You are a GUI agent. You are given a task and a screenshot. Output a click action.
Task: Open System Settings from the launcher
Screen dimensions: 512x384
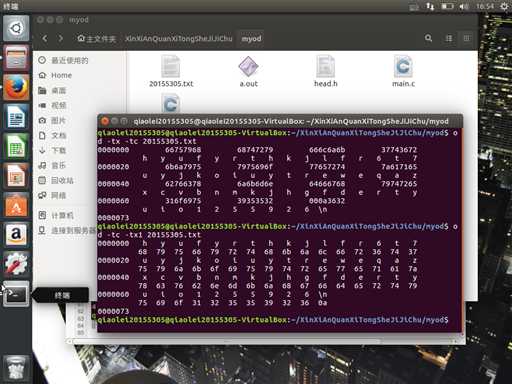coord(16,264)
